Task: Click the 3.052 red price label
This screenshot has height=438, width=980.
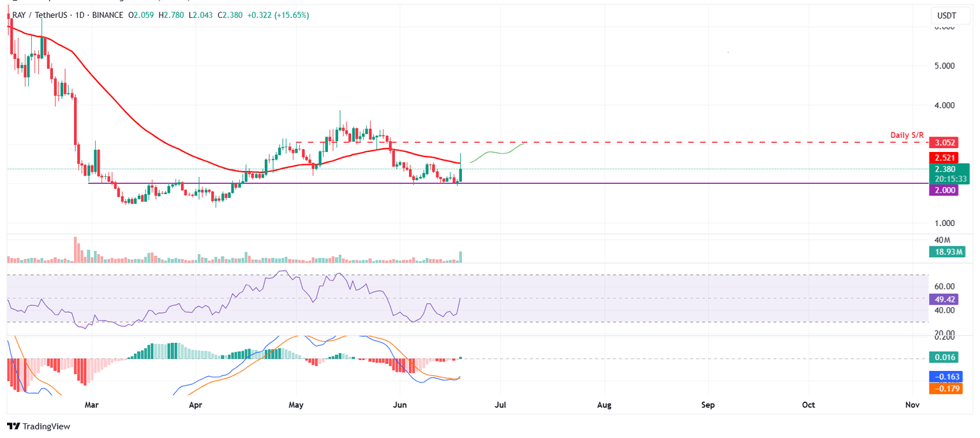Action: [943, 143]
